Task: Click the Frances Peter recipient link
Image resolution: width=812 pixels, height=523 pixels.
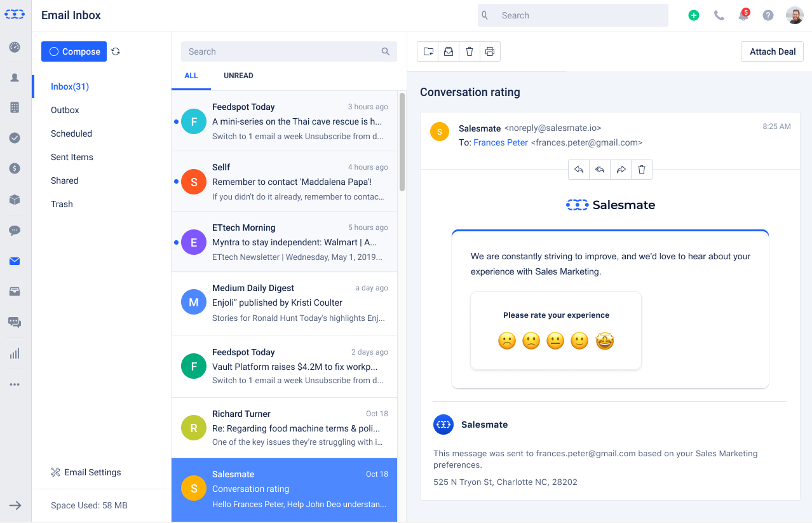Action: 501,142
